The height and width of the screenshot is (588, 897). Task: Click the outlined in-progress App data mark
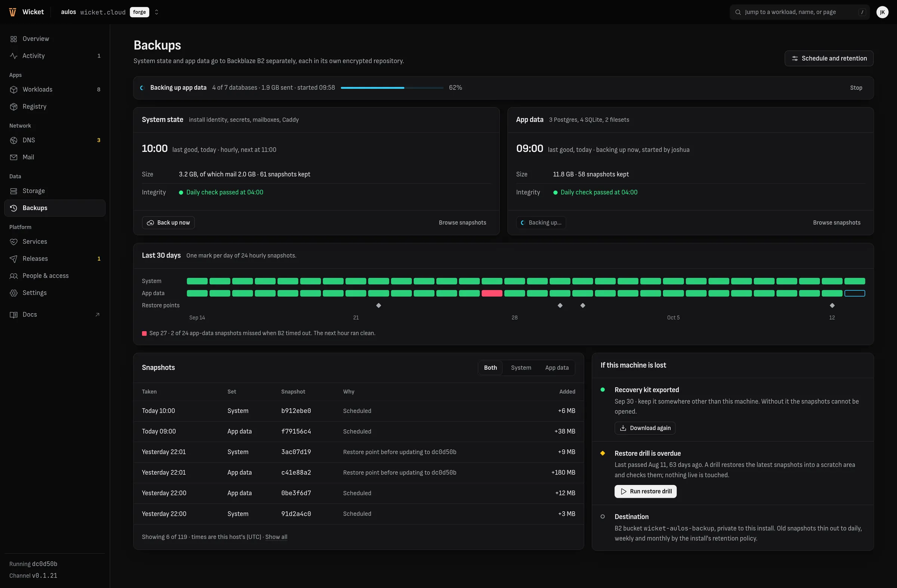854,293
